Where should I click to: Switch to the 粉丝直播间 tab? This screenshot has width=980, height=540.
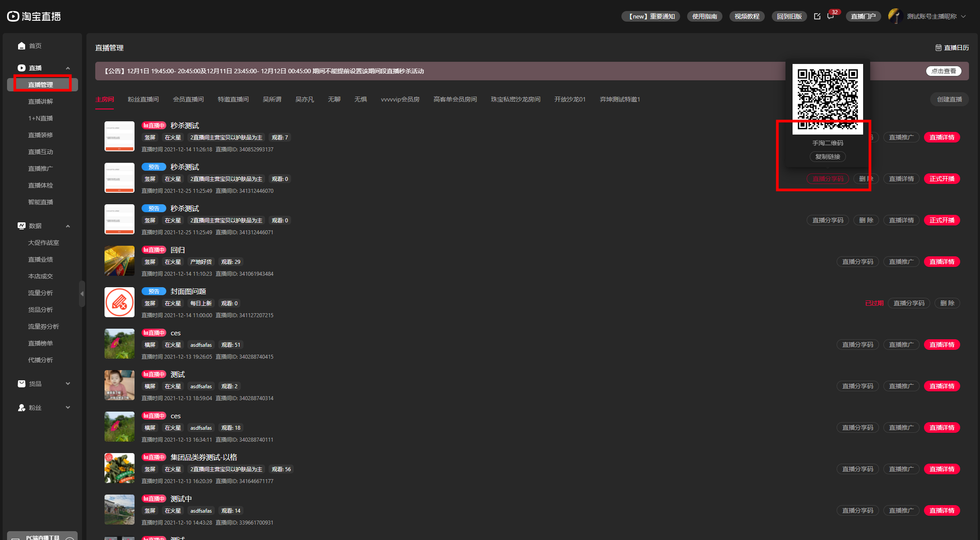coord(143,99)
